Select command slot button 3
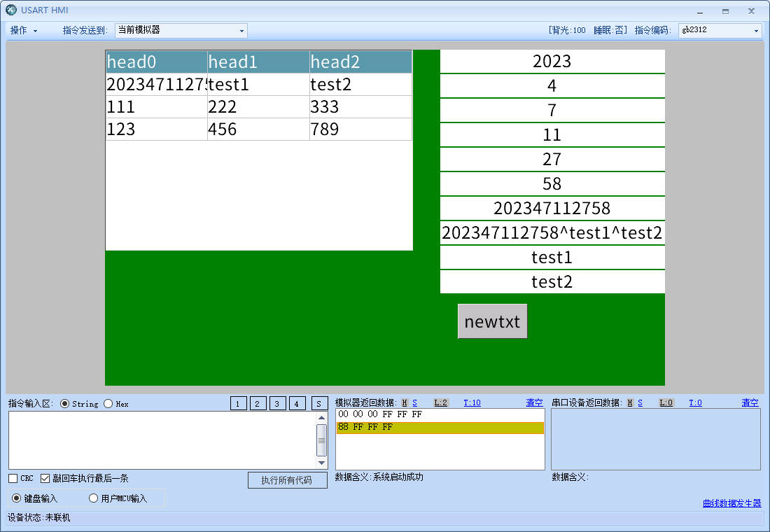This screenshot has width=770, height=532. (x=278, y=403)
